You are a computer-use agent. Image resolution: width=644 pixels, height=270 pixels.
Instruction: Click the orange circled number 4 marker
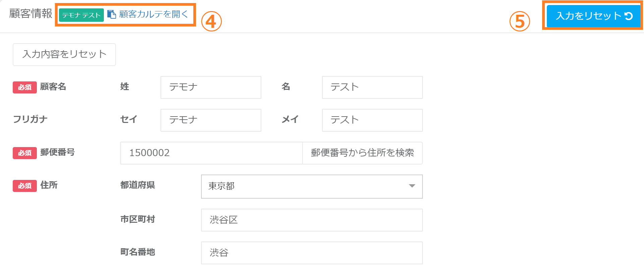[211, 21]
